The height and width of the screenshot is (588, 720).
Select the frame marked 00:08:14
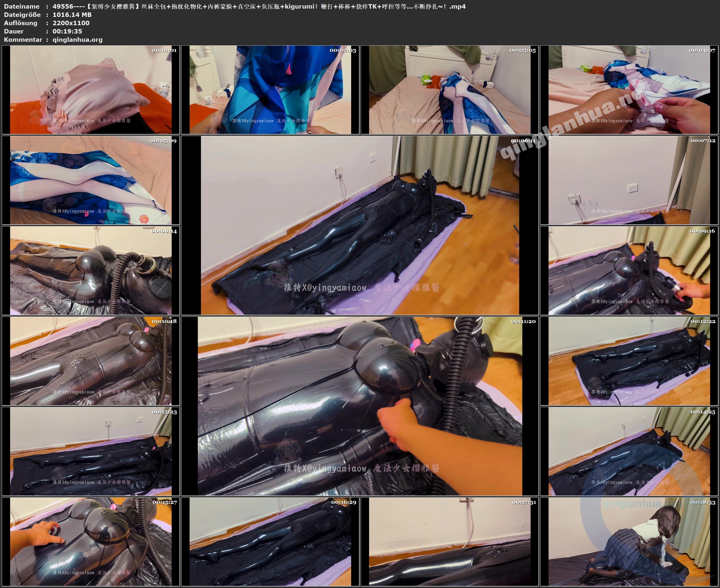click(x=90, y=271)
